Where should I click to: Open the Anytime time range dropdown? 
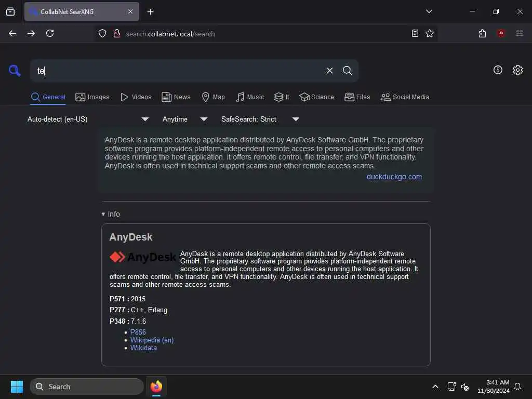pos(184,119)
